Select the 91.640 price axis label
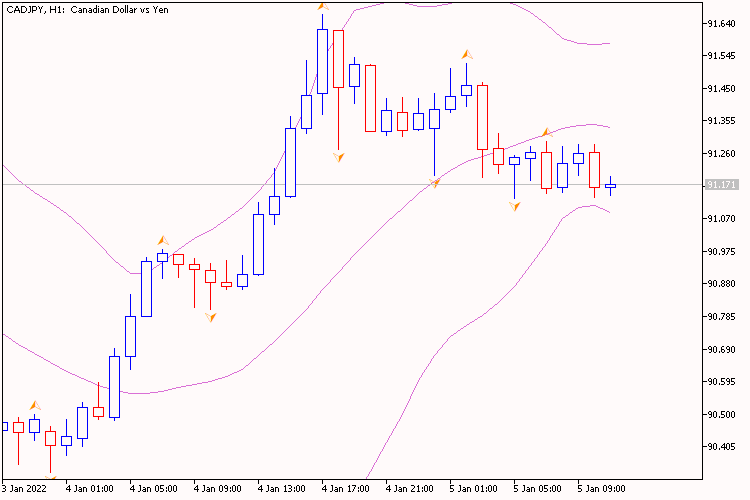This screenshot has width=750, height=500. (x=721, y=23)
